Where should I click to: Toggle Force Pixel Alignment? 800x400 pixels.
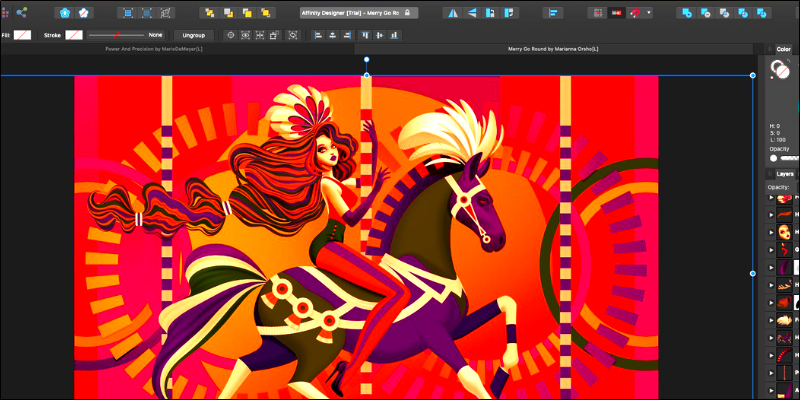598,13
